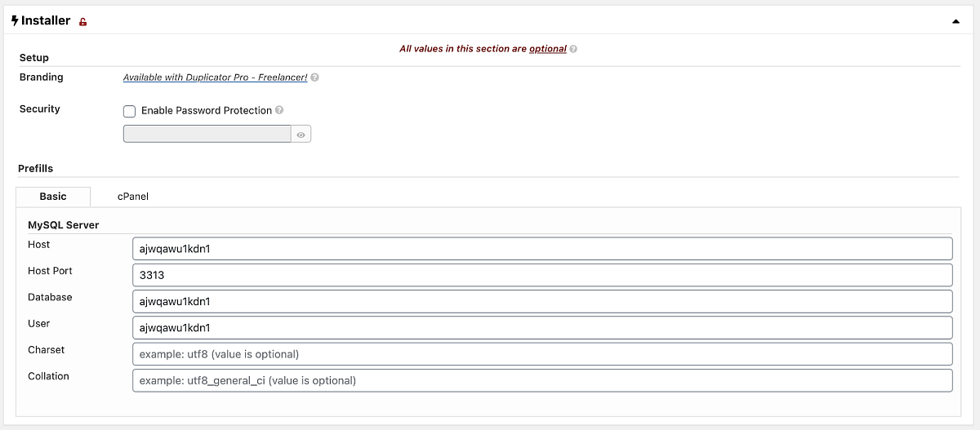This screenshot has width=980, height=430.
Task: Click the Collation input field
Action: (x=542, y=380)
